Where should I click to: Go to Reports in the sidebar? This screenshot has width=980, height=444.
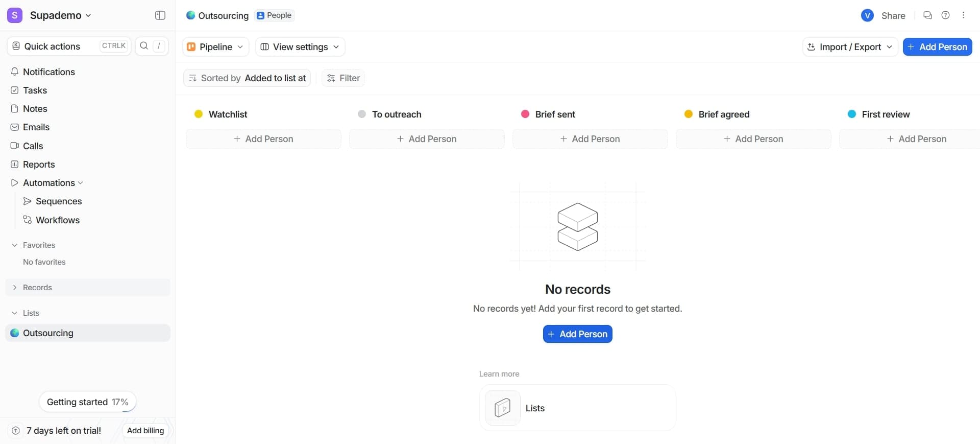tap(39, 165)
